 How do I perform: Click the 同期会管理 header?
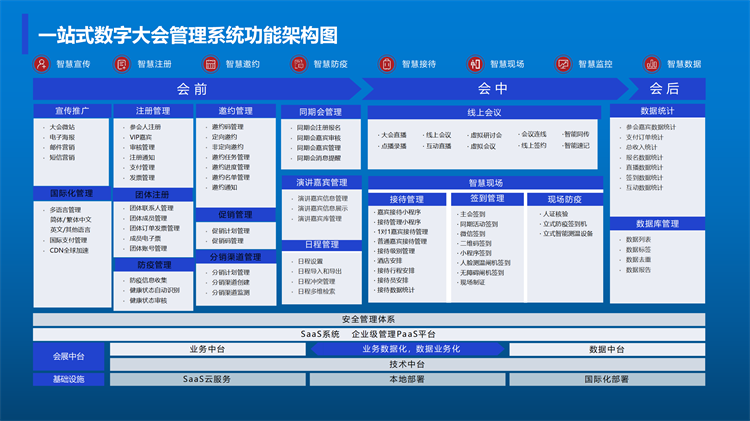coord(320,112)
